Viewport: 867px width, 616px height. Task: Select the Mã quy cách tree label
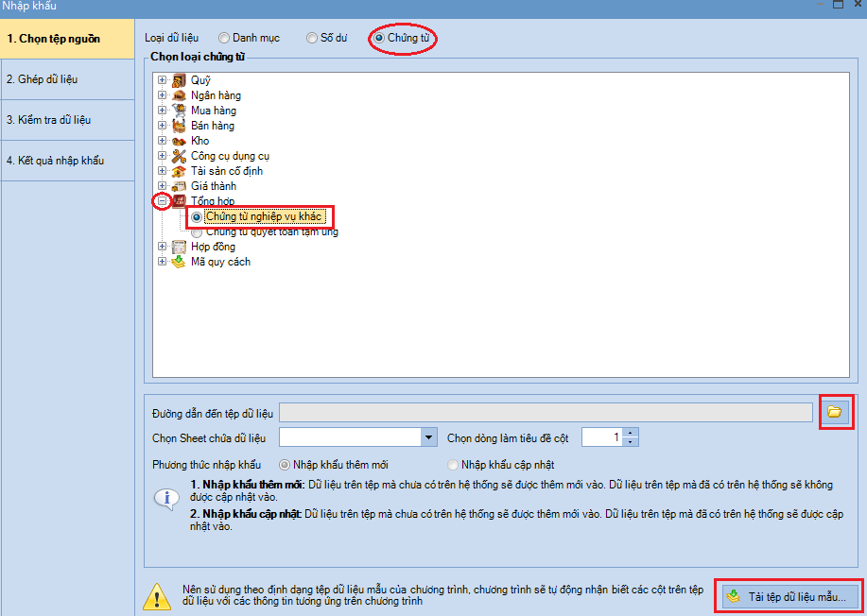(x=220, y=262)
